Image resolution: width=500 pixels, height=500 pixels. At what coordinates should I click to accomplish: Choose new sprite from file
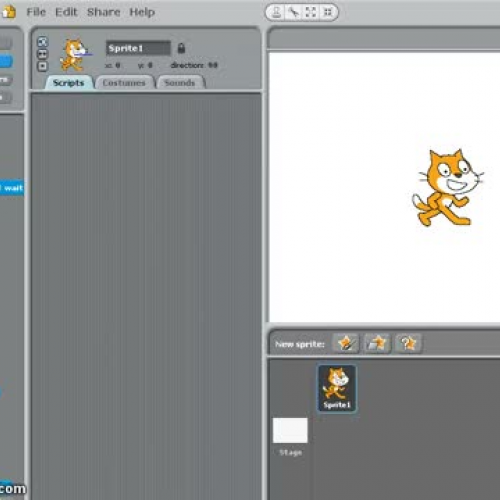tap(377, 343)
